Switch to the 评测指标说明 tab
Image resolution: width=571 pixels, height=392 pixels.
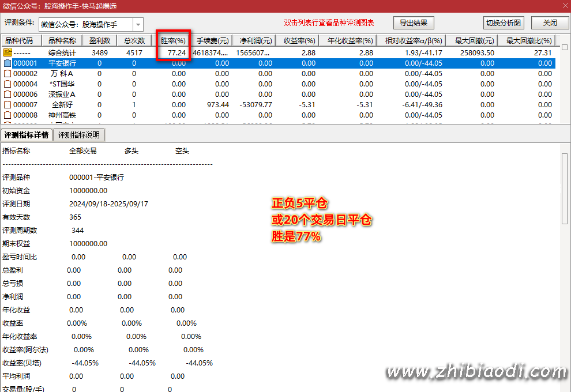[79, 134]
